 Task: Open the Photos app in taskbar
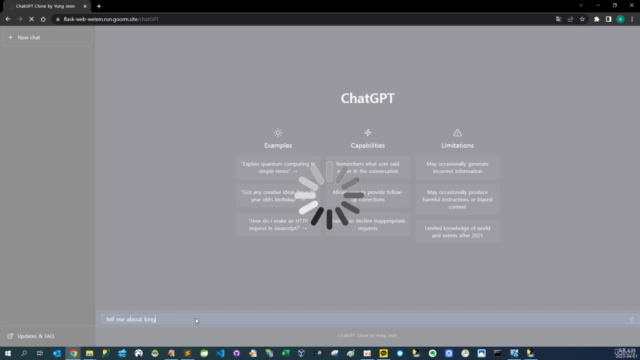pyautogui.click(x=481, y=353)
